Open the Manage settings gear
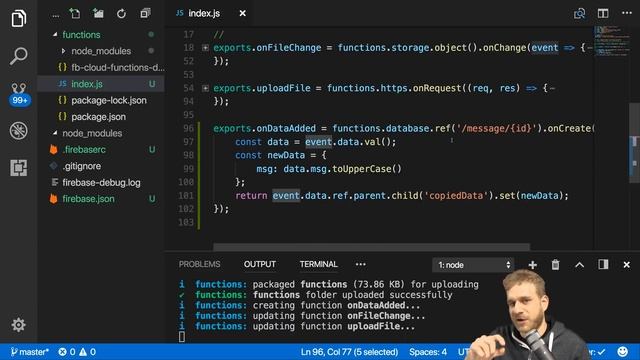The width and height of the screenshot is (640, 360). 18,325
